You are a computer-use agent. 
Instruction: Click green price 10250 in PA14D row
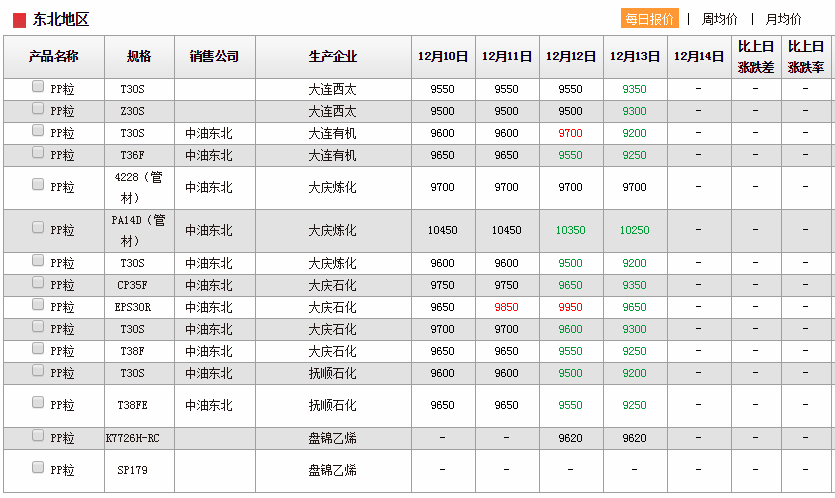pyautogui.click(x=634, y=230)
